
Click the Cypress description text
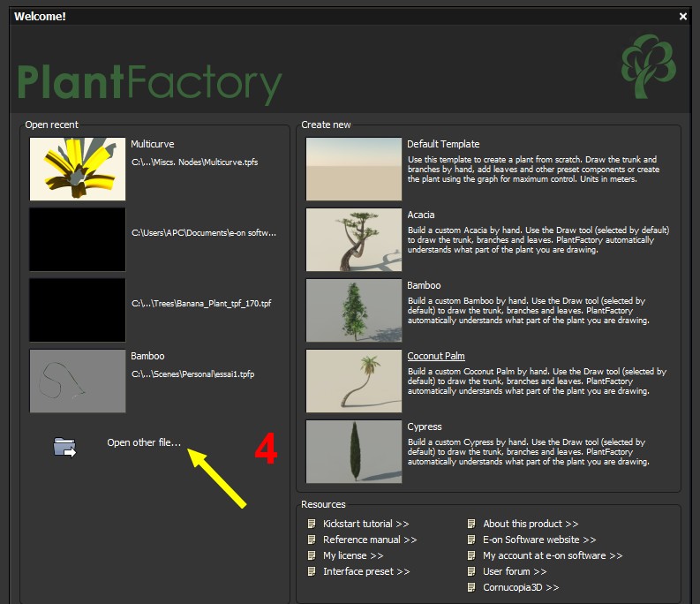pos(528,451)
